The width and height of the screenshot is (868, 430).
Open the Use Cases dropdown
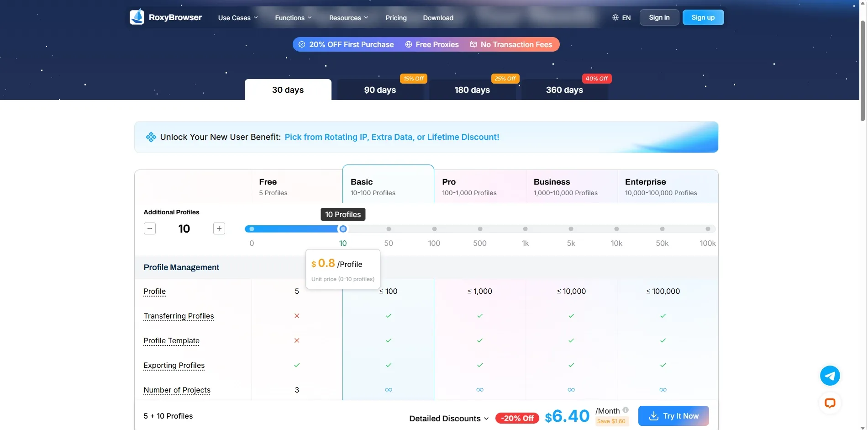(237, 17)
